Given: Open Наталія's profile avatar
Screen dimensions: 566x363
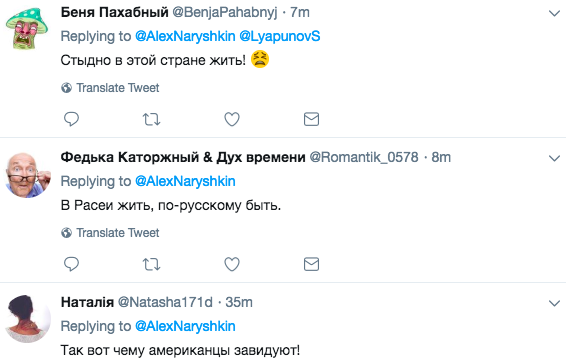Looking at the screenshot, I should click(28, 319).
